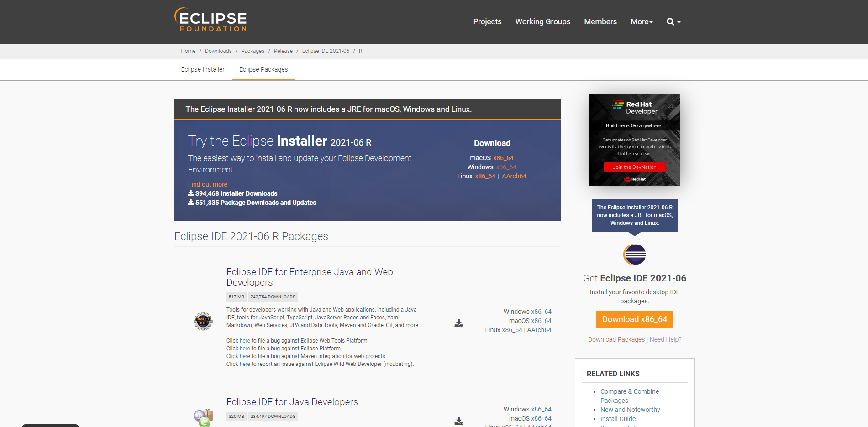Click the Eclipse Foundation logo
Screen dimensions: 868x427
[x=210, y=20]
